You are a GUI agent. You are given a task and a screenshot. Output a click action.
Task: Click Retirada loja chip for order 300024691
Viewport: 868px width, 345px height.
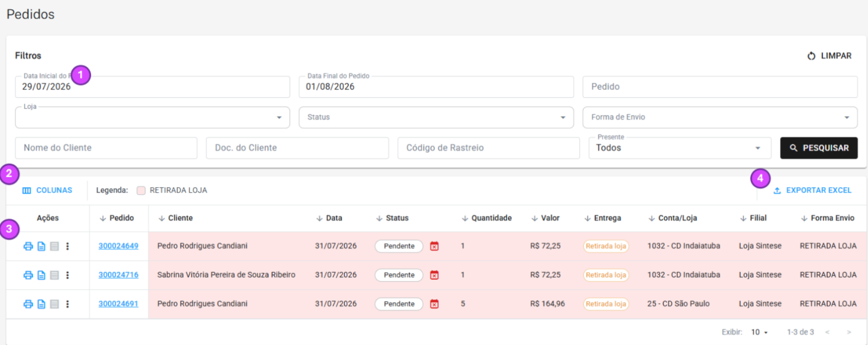606,304
